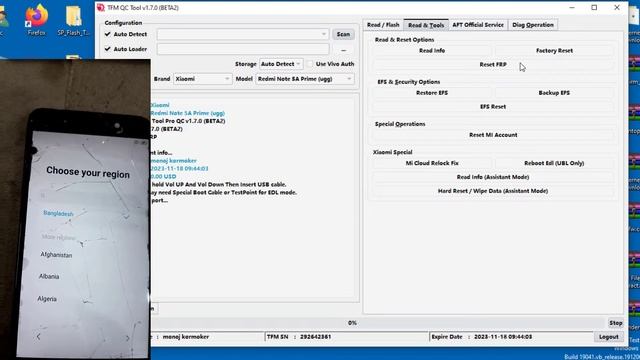Viewport: 640px width, 360px height.
Task: Toggle the Auto Detect checkbox
Action: pyautogui.click(x=107, y=34)
